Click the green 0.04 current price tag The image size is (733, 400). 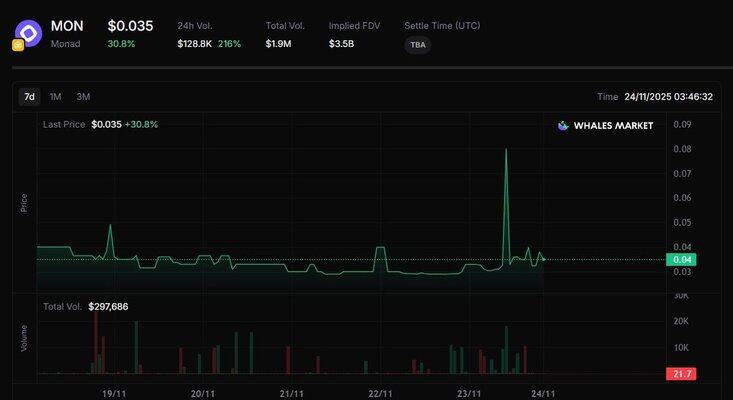pos(685,260)
